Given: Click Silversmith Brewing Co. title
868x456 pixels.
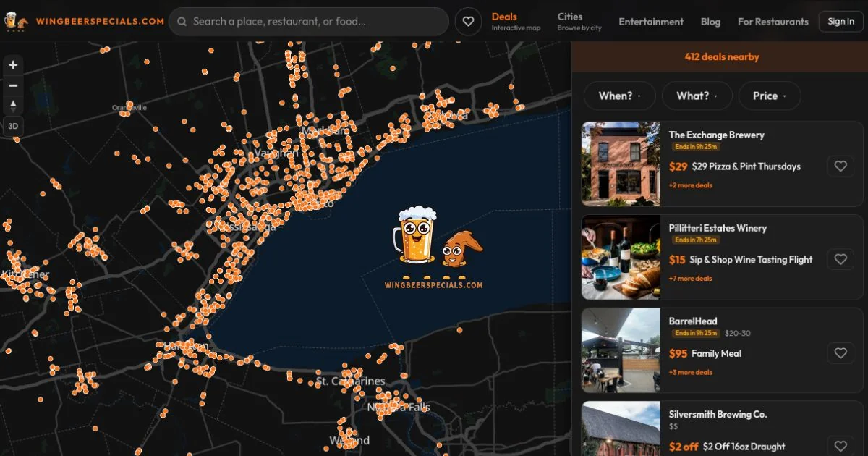Looking at the screenshot, I should [x=718, y=415].
